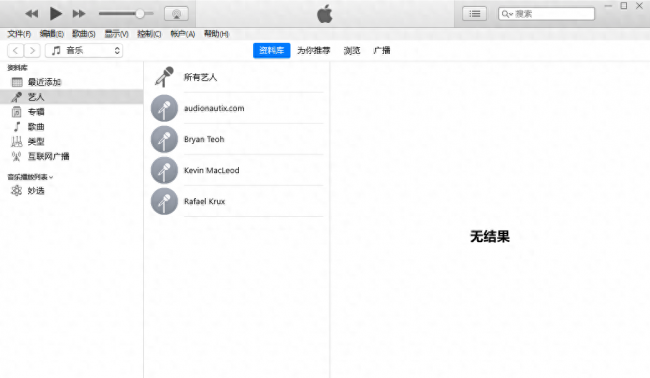
Task: Open the 音乐 media type dropdown
Action: (84, 51)
